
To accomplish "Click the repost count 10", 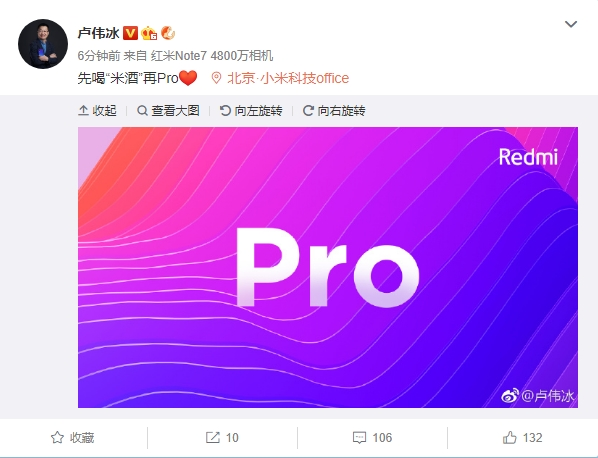I will [x=232, y=437].
